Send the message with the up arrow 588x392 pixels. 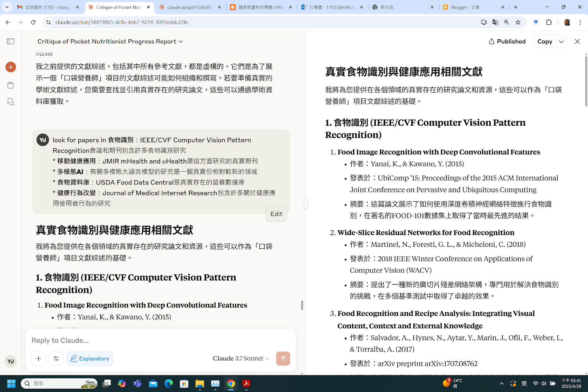point(283,359)
